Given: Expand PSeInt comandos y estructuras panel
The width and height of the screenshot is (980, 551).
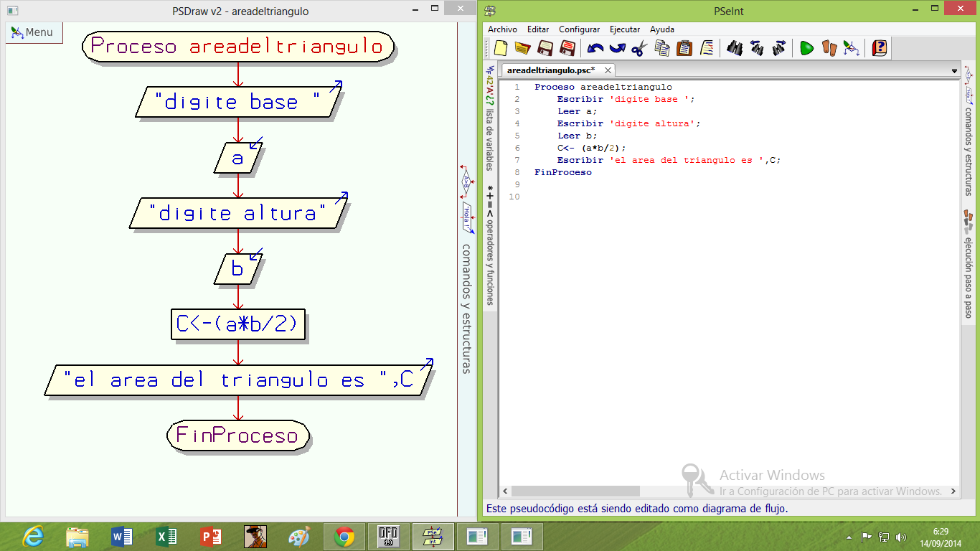Looking at the screenshot, I should (968, 131).
